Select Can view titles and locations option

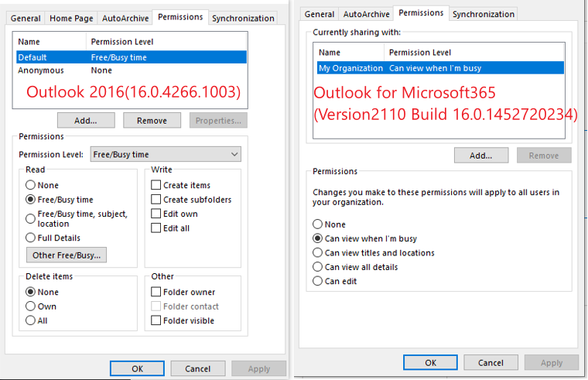point(374,253)
